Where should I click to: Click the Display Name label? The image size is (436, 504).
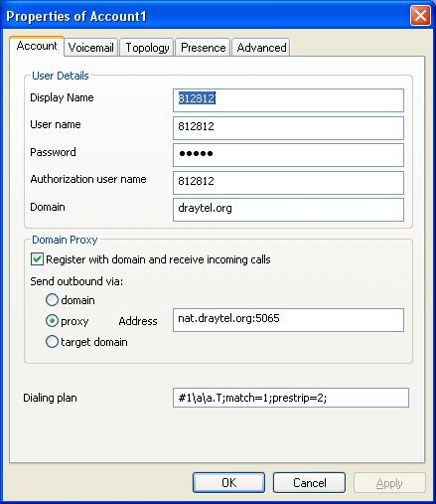(x=62, y=97)
